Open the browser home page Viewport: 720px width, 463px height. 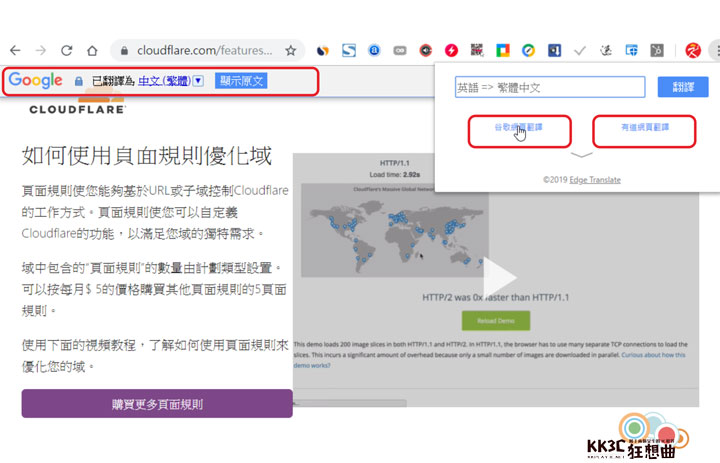click(92, 51)
